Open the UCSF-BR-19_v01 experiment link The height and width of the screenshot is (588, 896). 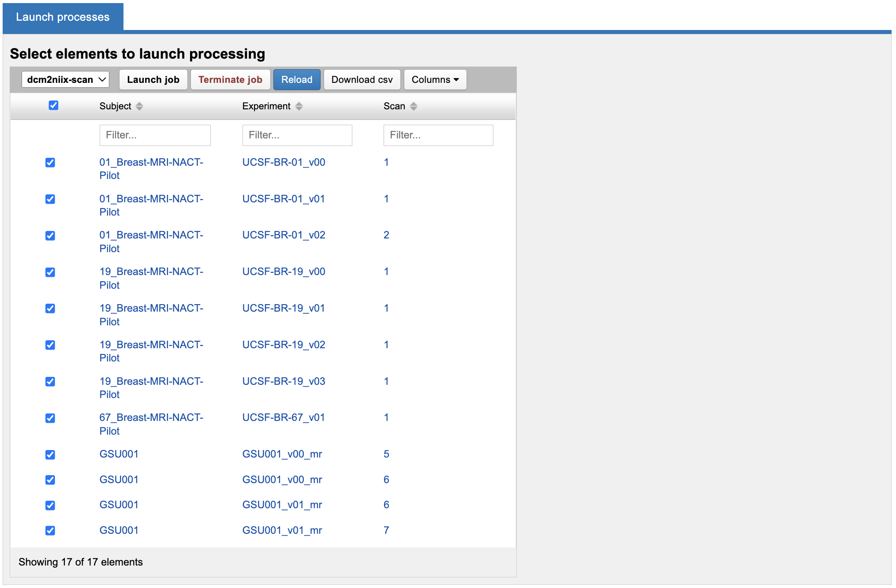pyautogui.click(x=283, y=309)
